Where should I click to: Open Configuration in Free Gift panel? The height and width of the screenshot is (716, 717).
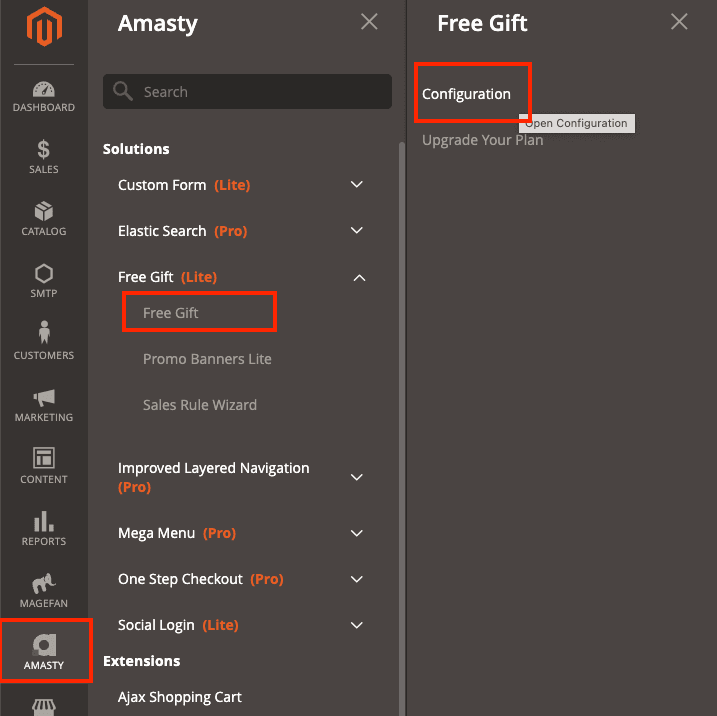click(466, 94)
